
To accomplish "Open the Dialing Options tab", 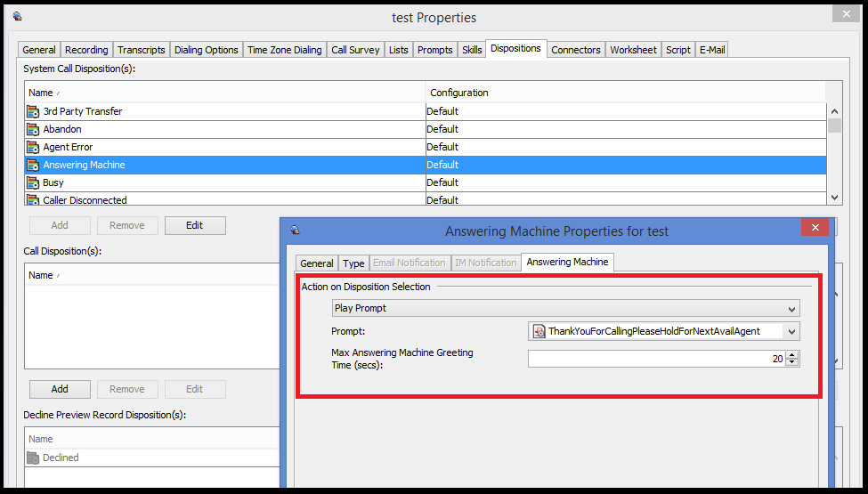I will [x=206, y=50].
